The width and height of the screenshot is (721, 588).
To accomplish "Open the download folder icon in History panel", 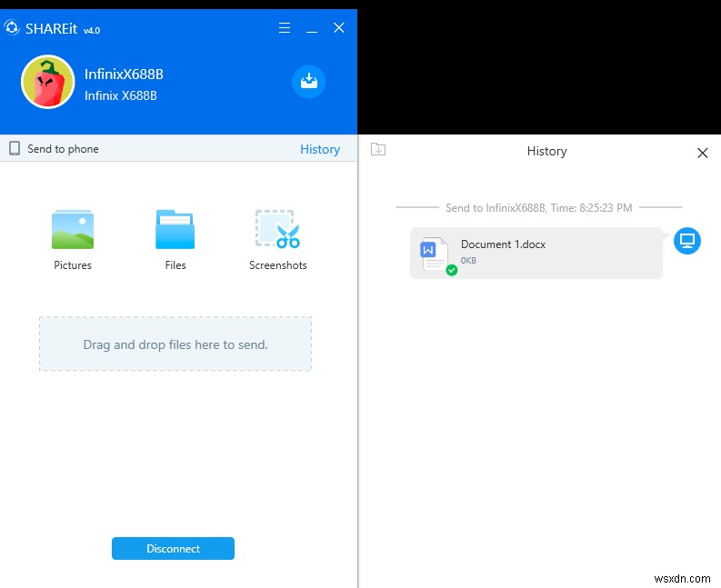I will tap(378, 149).
